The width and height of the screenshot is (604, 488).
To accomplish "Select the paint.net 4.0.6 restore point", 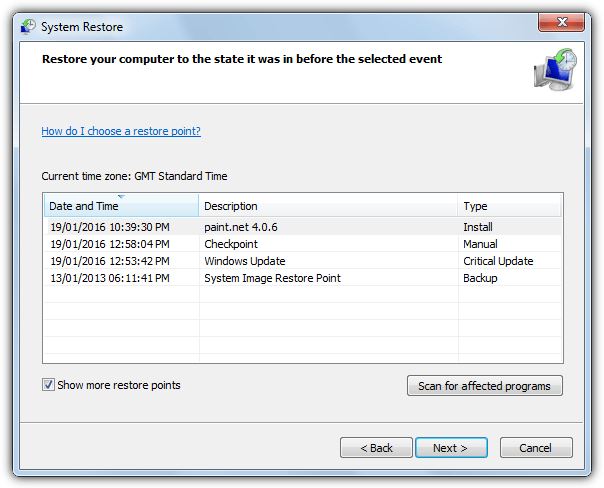I will pyautogui.click(x=303, y=227).
